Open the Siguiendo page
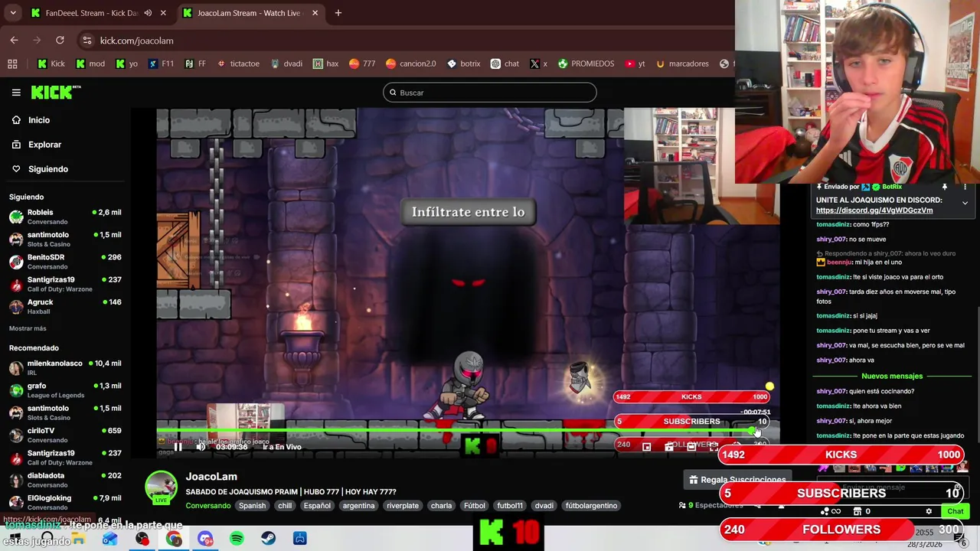Image resolution: width=980 pixels, height=551 pixels. pyautogui.click(x=40, y=169)
